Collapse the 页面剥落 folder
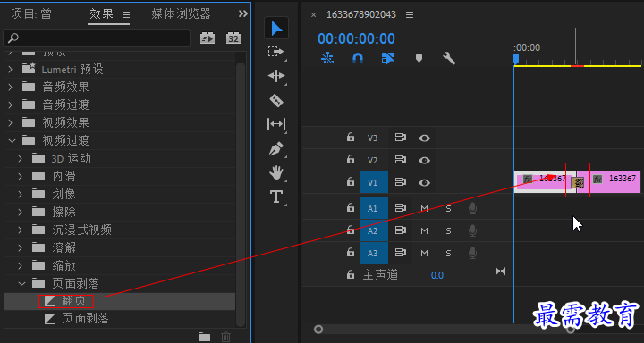Viewport: 644px width, 343px height. click(21, 283)
